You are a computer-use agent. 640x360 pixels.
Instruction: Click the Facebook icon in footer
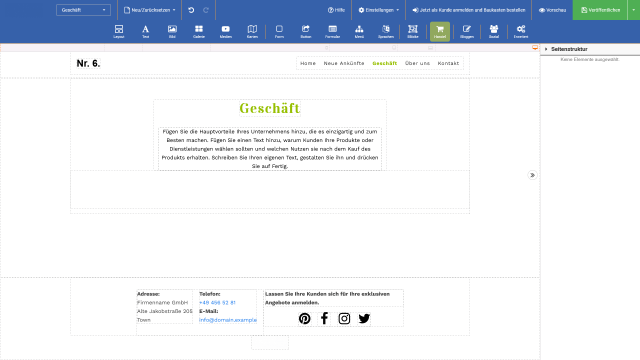324,318
